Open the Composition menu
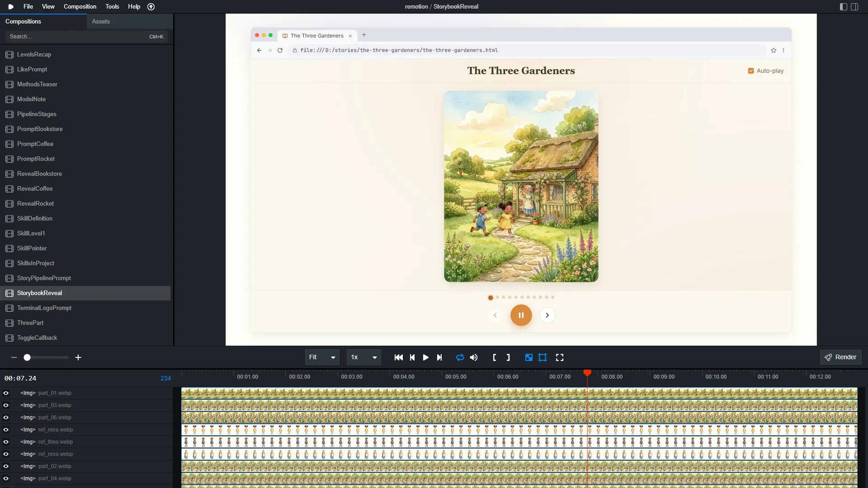Image resolution: width=868 pixels, height=488 pixels. pos(80,7)
